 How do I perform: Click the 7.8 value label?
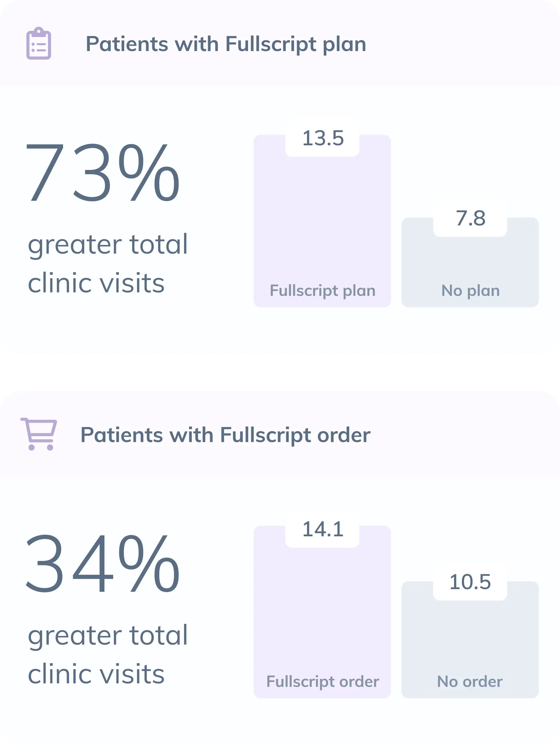[x=470, y=218]
